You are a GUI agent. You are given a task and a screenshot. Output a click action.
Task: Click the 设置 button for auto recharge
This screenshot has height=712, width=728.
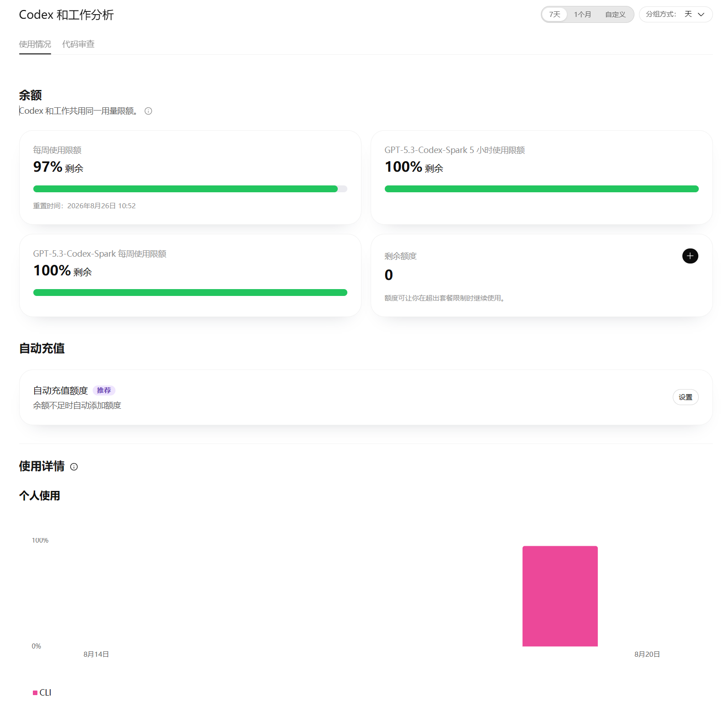click(686, 397)
